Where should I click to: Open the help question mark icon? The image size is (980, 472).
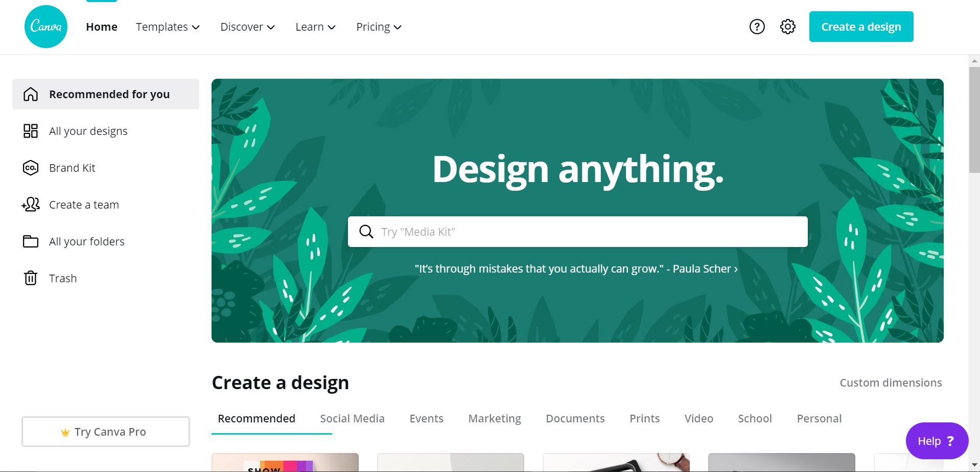coord(757,27)
